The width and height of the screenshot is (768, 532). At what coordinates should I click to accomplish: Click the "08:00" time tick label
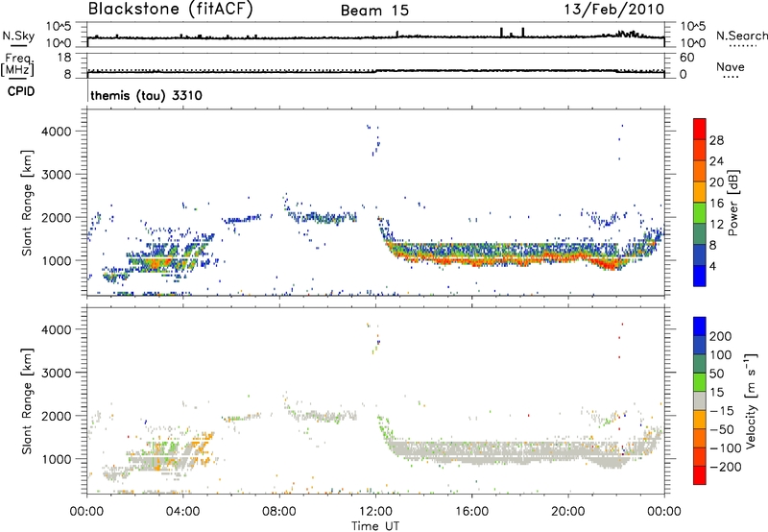pyautogui.click(x=278, y=512)
